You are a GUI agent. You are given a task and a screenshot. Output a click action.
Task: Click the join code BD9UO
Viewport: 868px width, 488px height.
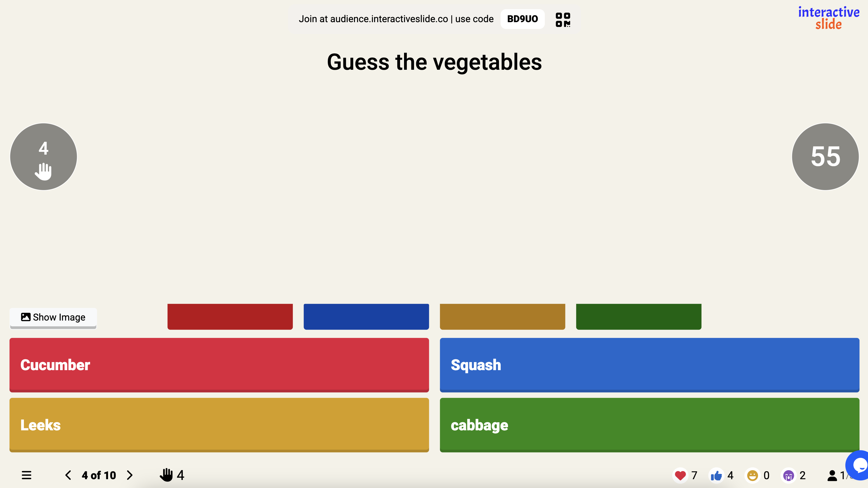click(x=522, y=19)
